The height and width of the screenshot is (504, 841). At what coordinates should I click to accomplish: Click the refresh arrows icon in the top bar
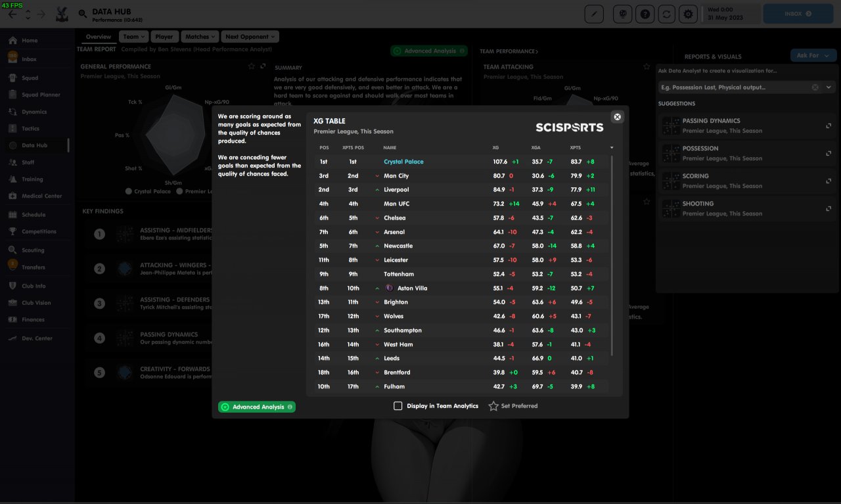(668, 14)
